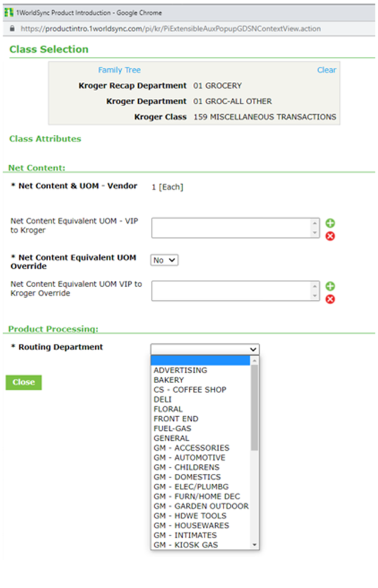Select ADVERTISING from the routing list
The width and height of the screenshot is (378, 588).
200,370
